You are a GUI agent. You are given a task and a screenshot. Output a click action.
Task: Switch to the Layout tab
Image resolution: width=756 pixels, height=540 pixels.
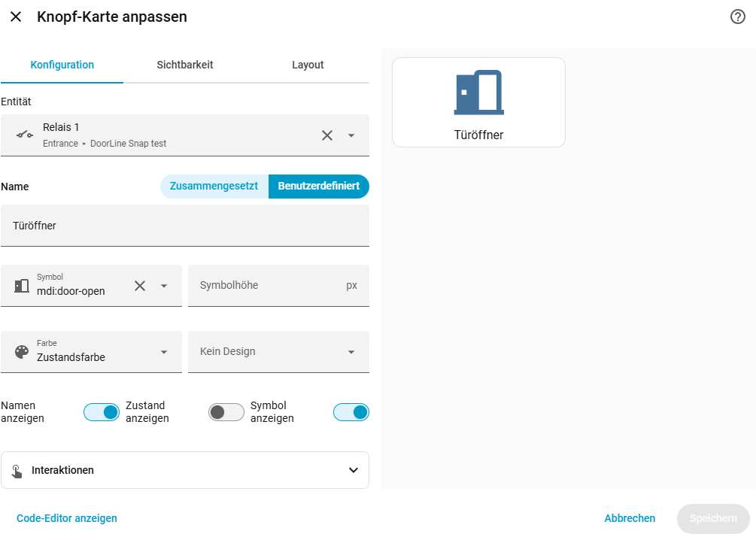point(308,65)
